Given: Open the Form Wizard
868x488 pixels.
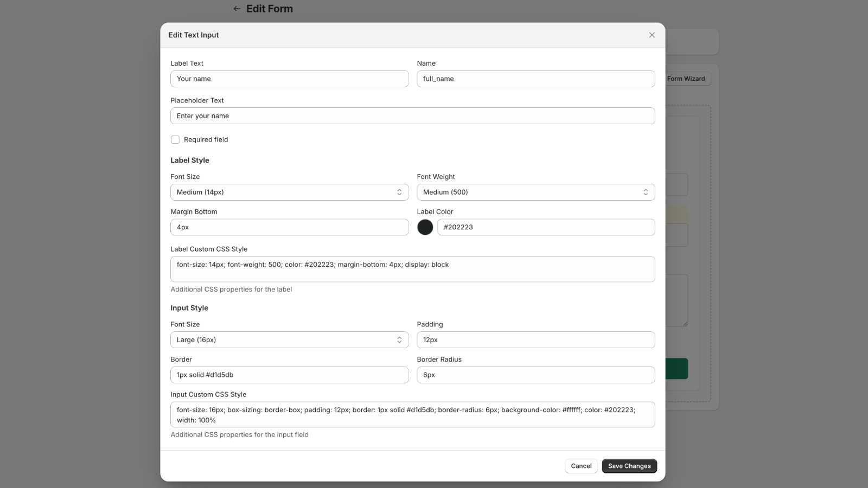Looking at the screenshot, I should point(686,79).
